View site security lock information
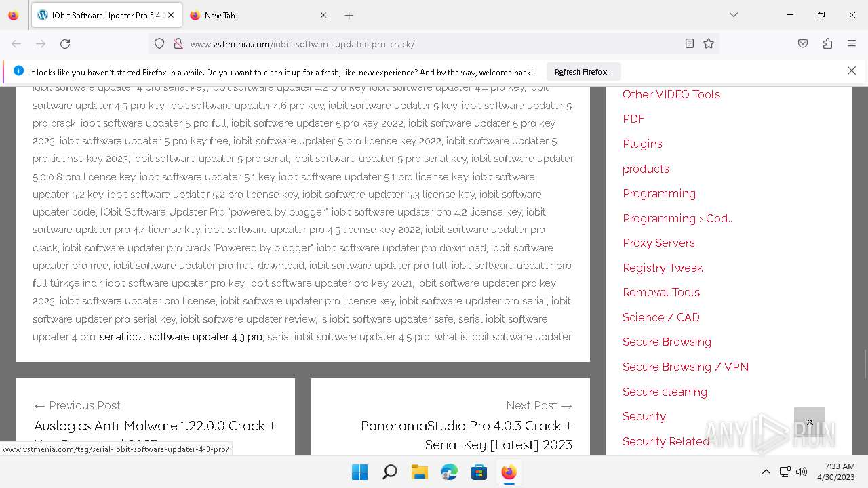Image resolution: width=868 pixels, height=488 pixels. [x=178, y=43]
